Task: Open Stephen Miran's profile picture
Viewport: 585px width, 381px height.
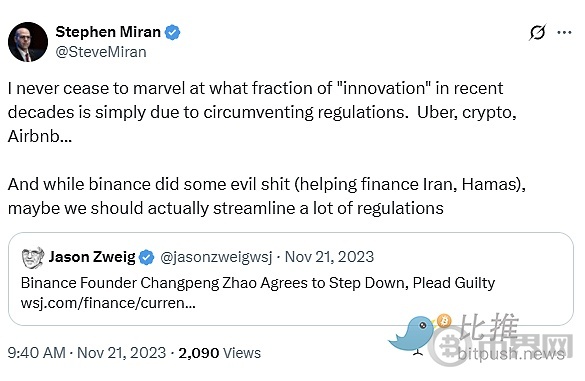Action: [x=28, y=42]
